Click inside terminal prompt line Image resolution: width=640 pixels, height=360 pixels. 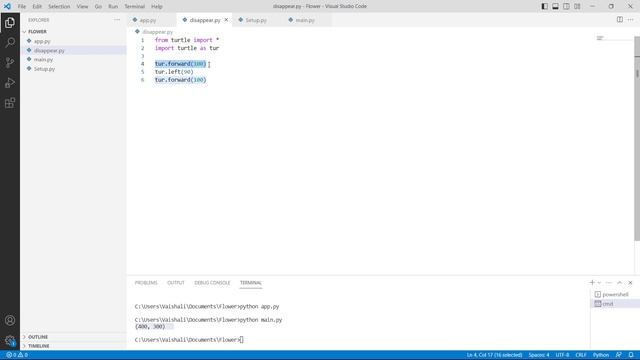[189, 340]
